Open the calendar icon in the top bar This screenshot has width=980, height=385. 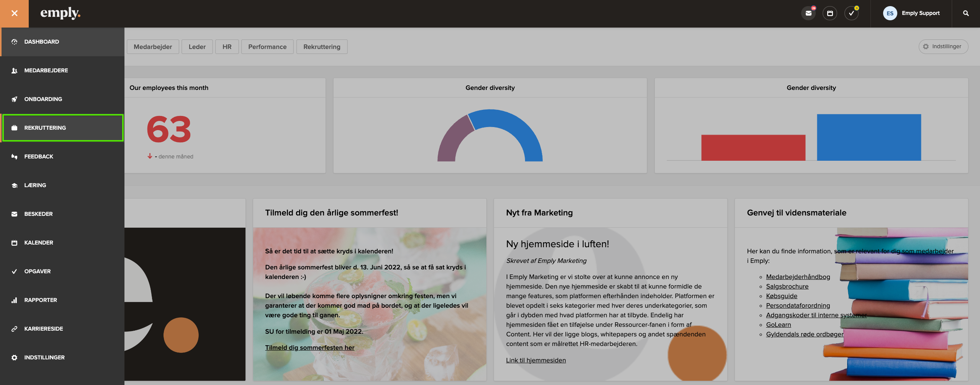830,13
